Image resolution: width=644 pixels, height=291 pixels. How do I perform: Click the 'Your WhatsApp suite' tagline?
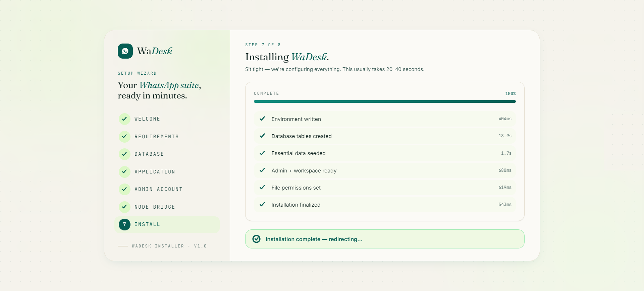(x=159, y=90)
